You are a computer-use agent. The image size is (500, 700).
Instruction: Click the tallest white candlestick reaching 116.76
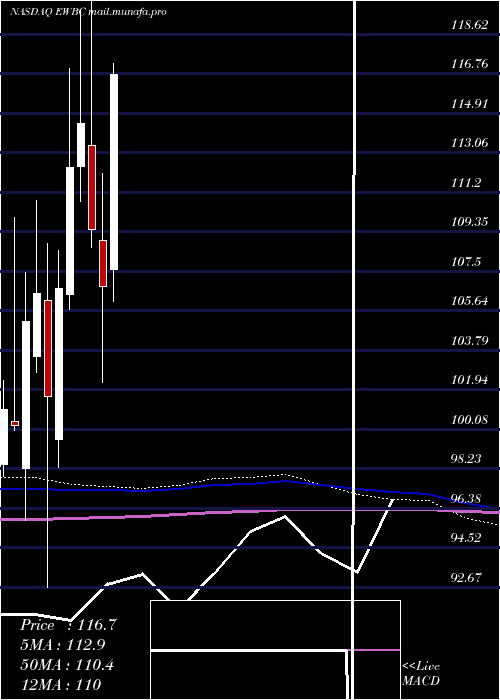click(x=114, y=172)
